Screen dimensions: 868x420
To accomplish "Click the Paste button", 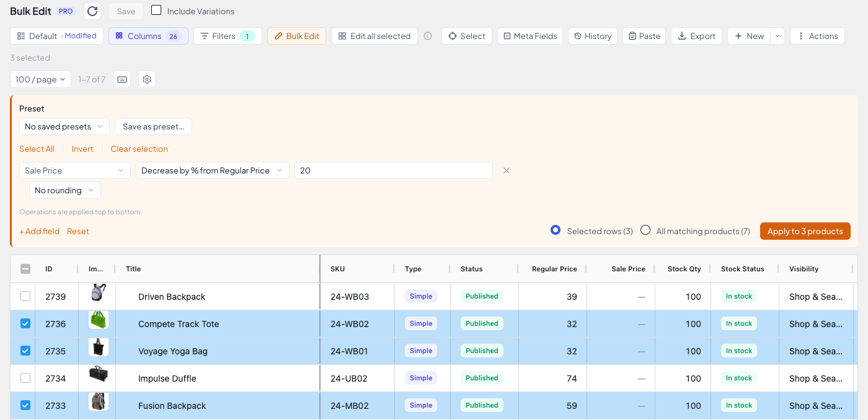I will [x=644, y=36].
